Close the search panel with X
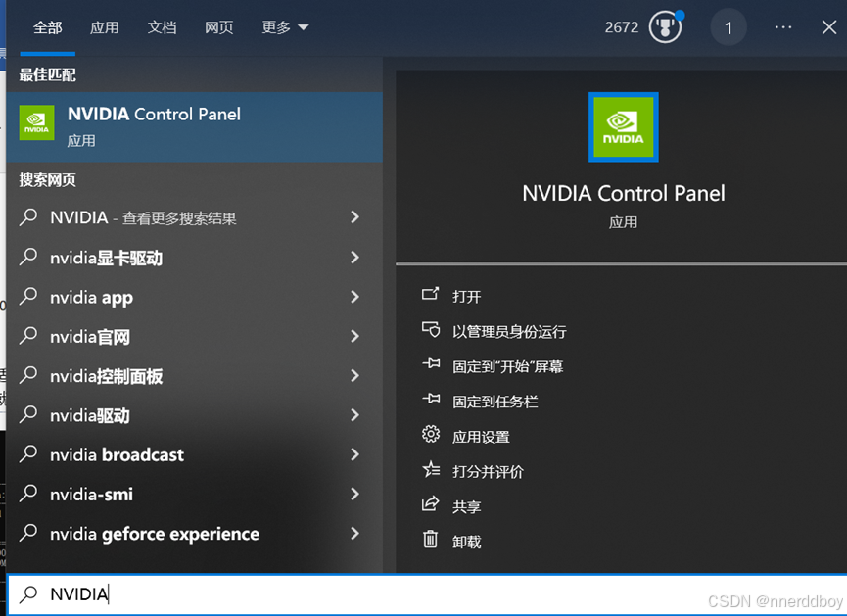 pos(829,27)
